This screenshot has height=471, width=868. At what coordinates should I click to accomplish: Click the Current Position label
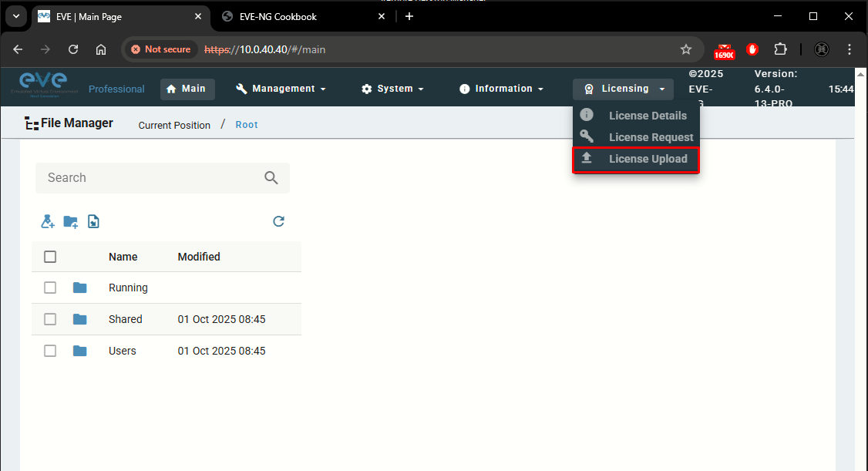click(x=174, y=125)
